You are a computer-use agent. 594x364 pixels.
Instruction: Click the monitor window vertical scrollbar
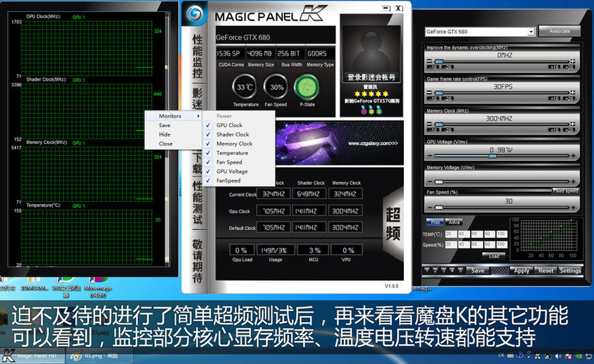(x=167, y=140)
